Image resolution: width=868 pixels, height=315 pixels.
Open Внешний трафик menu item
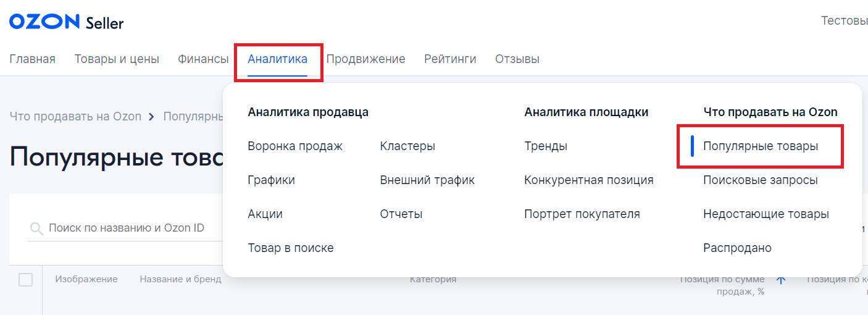click(x=427, y=180)
